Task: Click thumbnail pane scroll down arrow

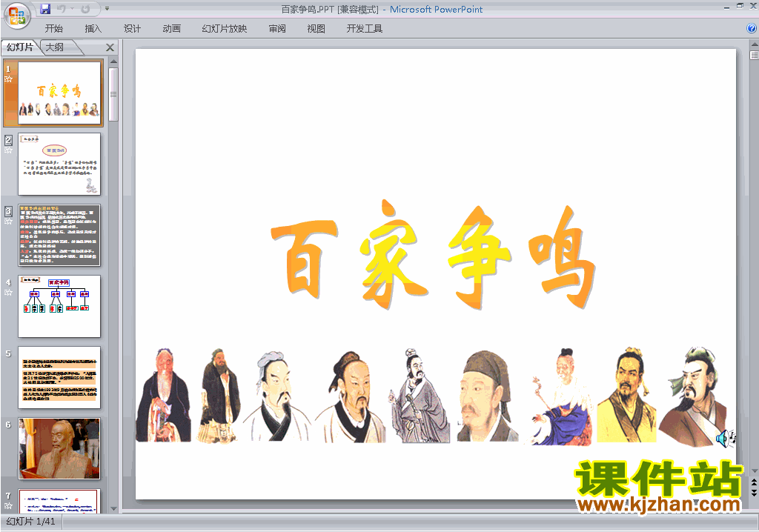Action: (x=113, y=509)
